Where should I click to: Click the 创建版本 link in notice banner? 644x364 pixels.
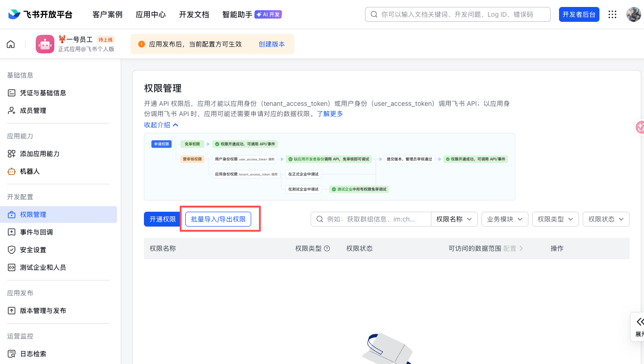click(x=272, y=44)
